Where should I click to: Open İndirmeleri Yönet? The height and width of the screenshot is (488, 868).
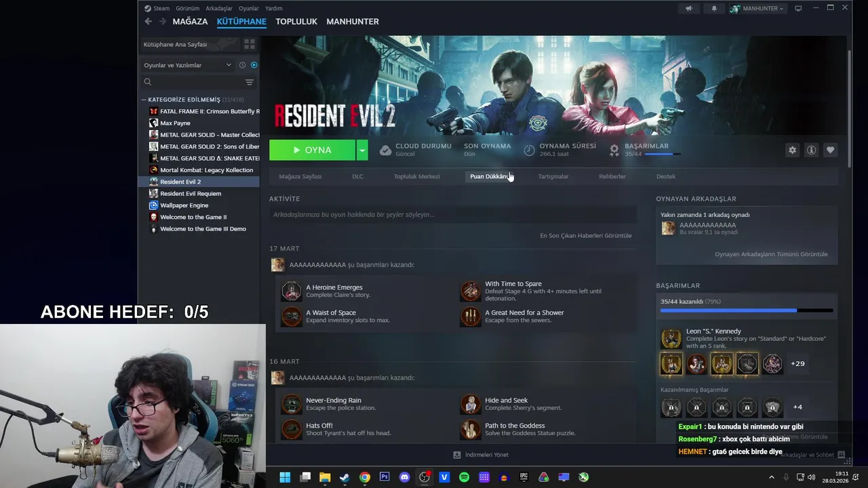481,455
